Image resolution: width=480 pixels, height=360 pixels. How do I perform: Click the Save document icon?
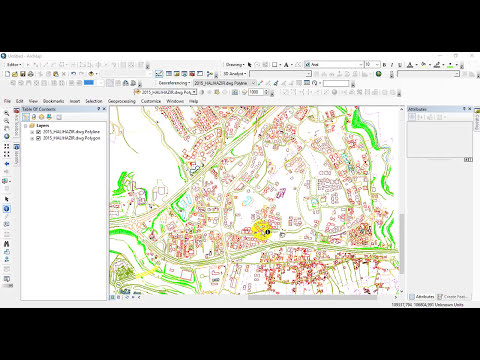(23, 74)
